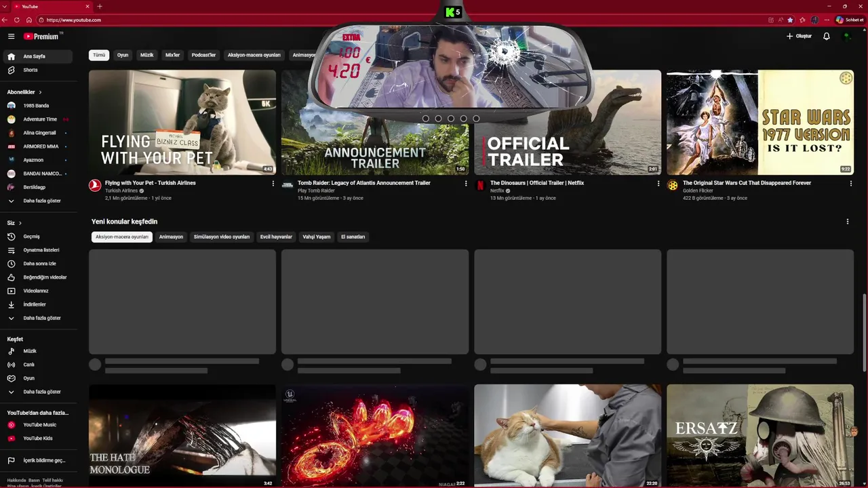This screenshot has width=868, height=488.
Task: Open Oynatma listeleri playlists
Action: (x=37, y=250)
